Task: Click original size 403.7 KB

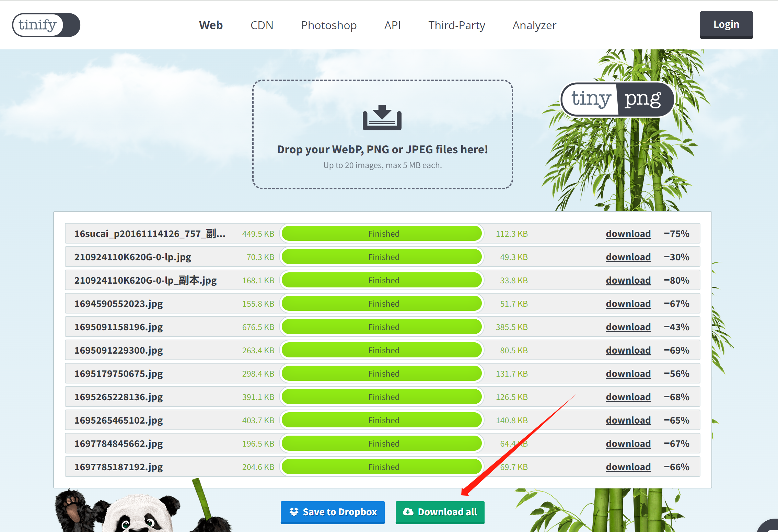Action: tap(258, 420)
